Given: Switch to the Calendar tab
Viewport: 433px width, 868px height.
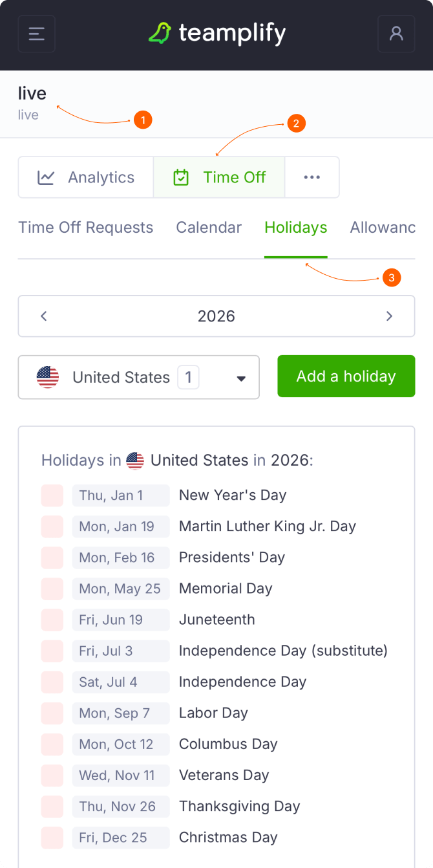Looking at the screenshot, I should click(209, 228).
